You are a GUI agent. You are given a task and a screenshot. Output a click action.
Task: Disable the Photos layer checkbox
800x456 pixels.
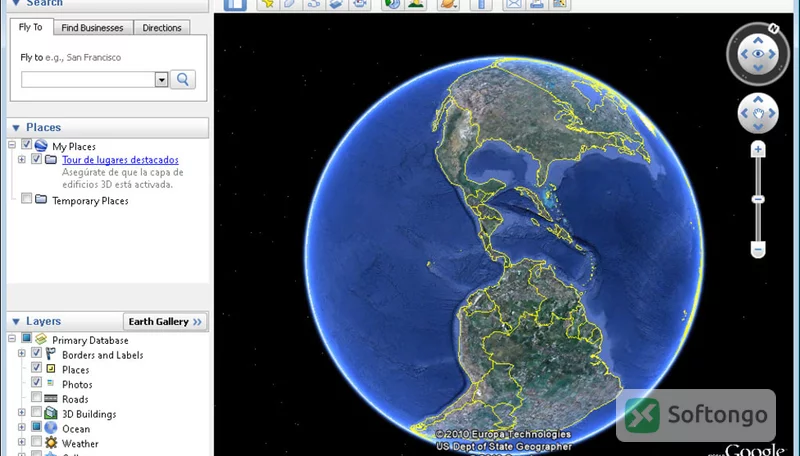tap(36, 382)
